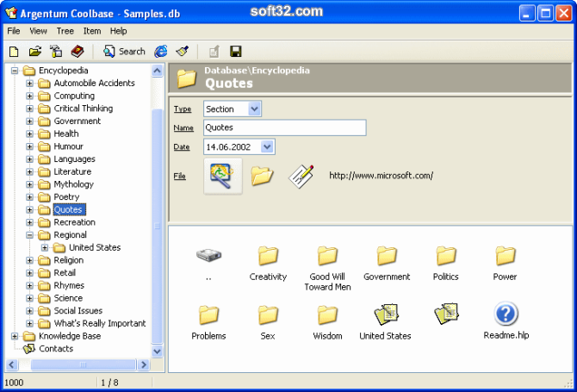Select Recreation in the tree
This screenshot has height=392, width=577.
point(74,222)
